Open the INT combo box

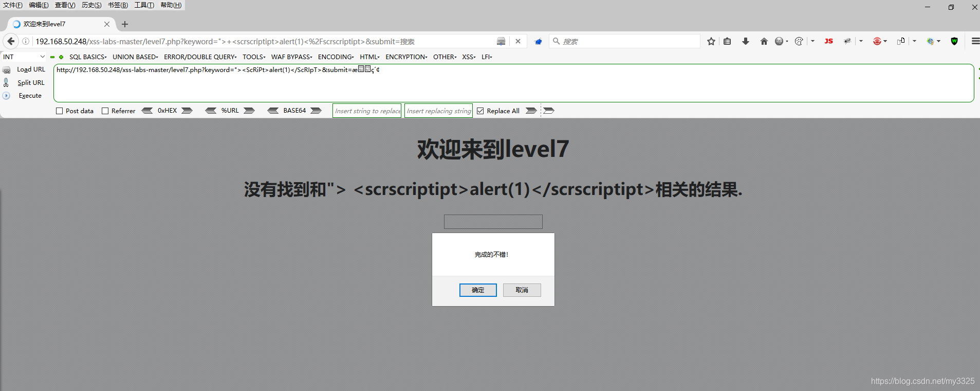pos(24,57)
